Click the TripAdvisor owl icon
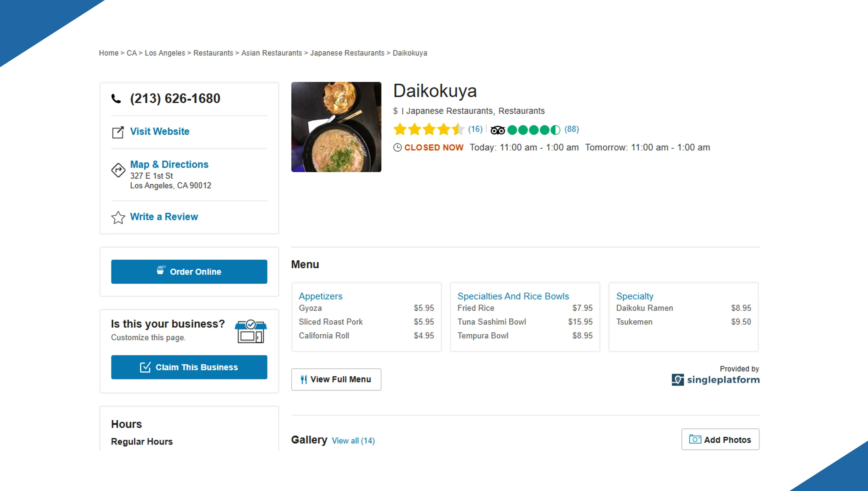 (x=497, y=130)
